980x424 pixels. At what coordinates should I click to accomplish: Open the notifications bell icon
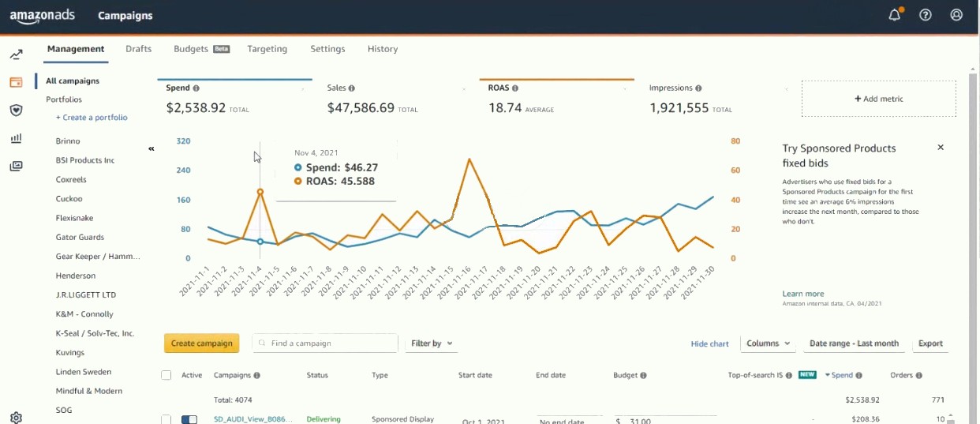click(x=895, y=15)
